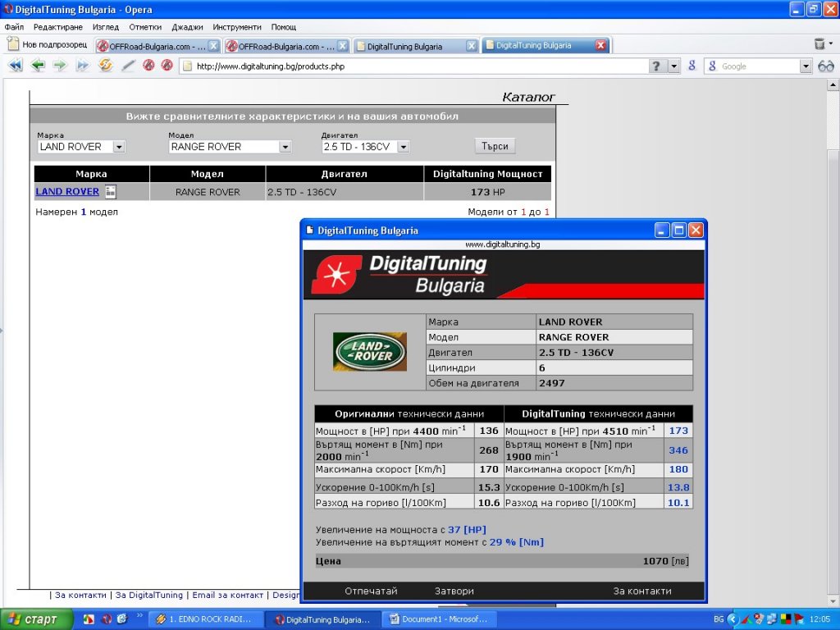
Task: Click the binoculars find icon
Action: click(825, 66)
